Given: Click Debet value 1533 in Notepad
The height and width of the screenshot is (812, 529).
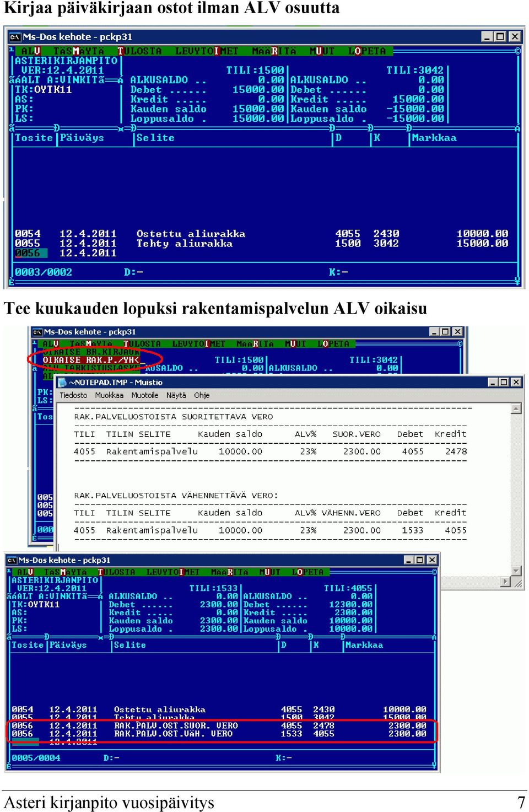Looking at the screenshot, I should point(413,530).
